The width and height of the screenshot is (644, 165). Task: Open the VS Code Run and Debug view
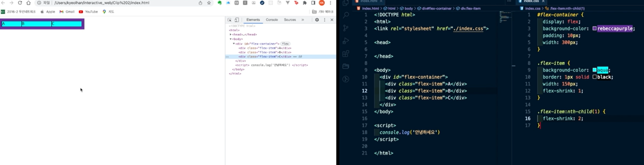click(346, 41)
